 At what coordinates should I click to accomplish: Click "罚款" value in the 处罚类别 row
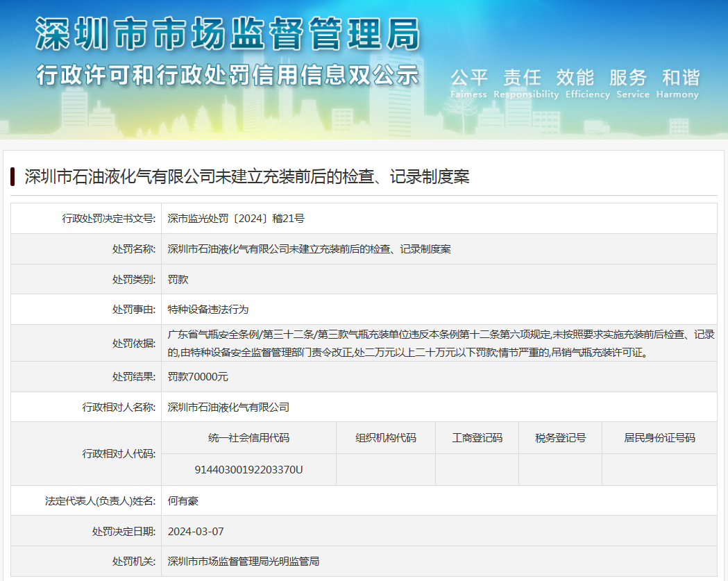tap(178, 279)
